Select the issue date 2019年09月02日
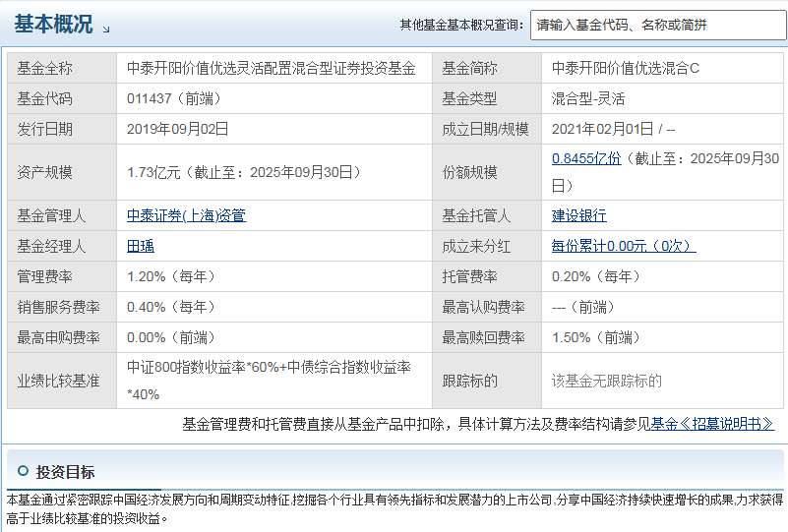 (178, 129)
